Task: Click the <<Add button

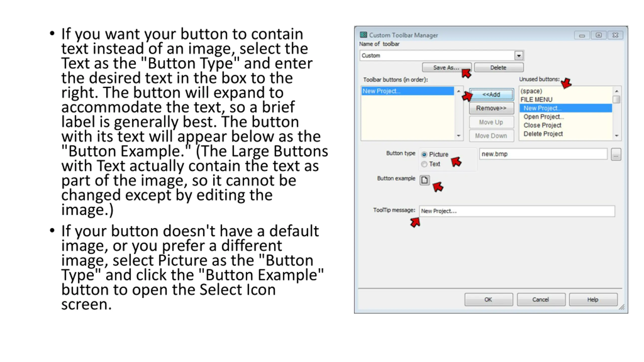Action: point(491,95)
